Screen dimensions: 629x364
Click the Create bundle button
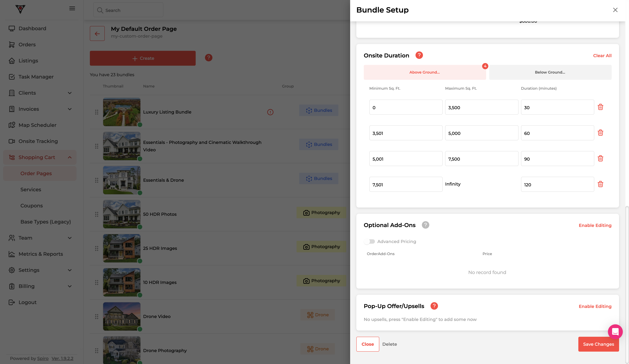pos(143,58)
